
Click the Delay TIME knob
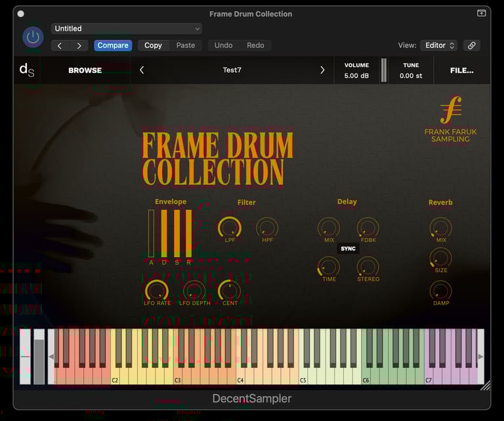pyautogui.click(x=329, y=267)
